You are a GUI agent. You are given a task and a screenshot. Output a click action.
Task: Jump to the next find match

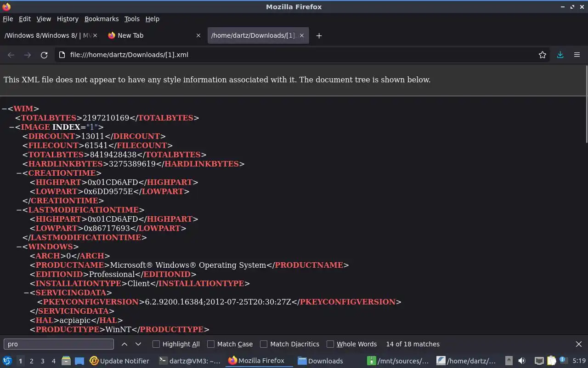point(138,344)
